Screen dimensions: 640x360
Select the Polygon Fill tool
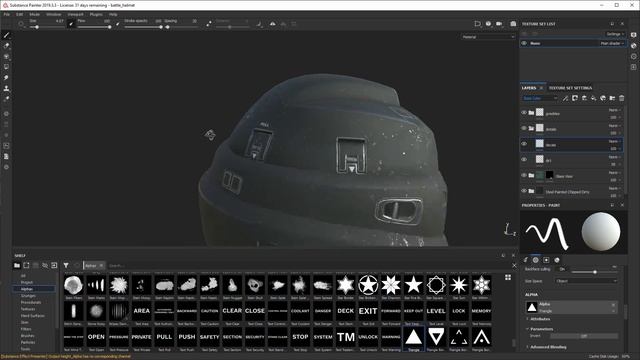point(6,67)
